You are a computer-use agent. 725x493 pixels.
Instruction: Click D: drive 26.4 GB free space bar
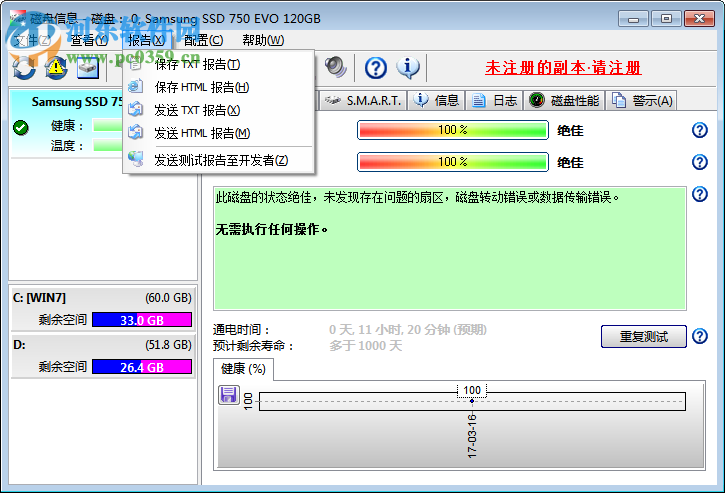click(x=142, y=367)
